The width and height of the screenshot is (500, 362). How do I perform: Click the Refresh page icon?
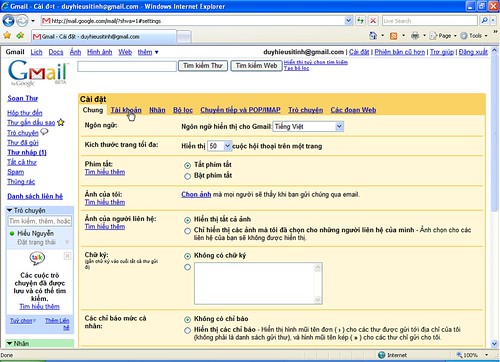point(360,21)
